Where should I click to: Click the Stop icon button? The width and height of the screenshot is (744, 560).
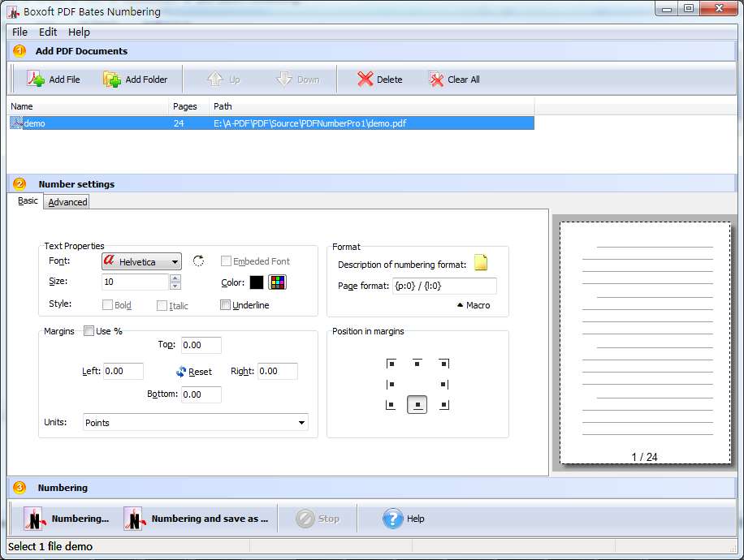pos(305,519)
